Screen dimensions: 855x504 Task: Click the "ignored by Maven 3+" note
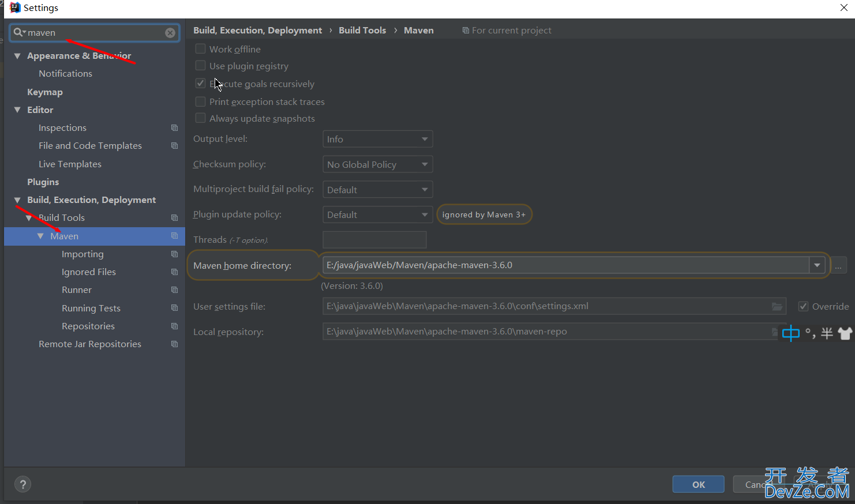[x=484, y=215]
